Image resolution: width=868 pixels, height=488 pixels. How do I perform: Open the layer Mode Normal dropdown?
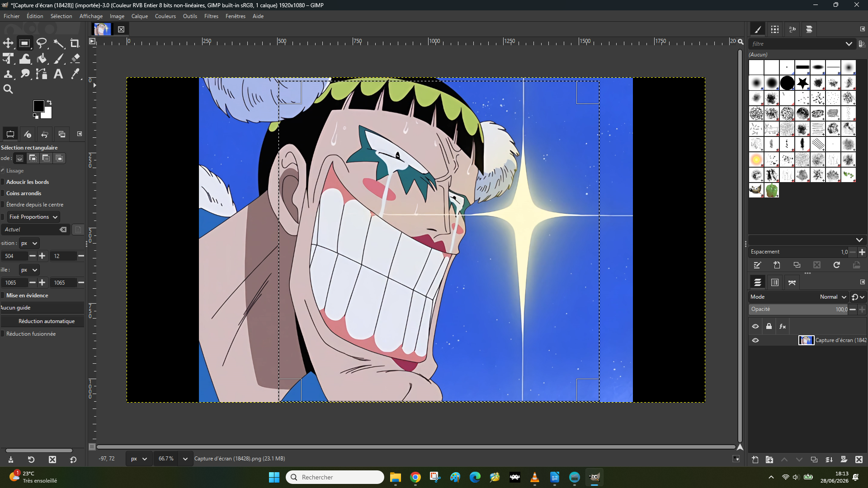point(833,297)
